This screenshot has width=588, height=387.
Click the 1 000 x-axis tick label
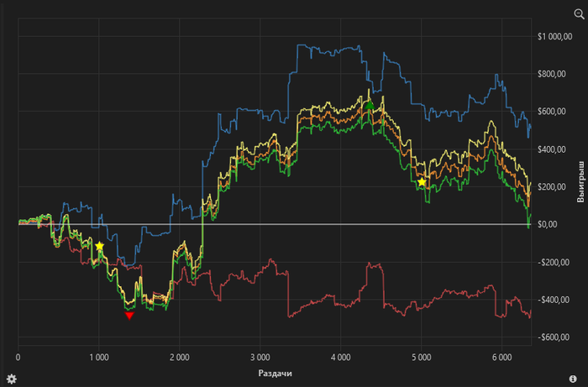click(99, 358)
